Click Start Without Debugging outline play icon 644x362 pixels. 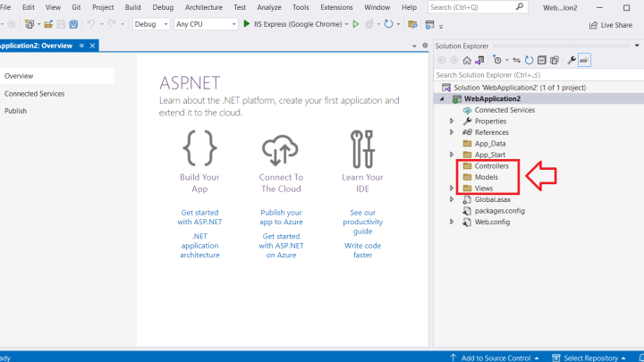click(356, 24)
